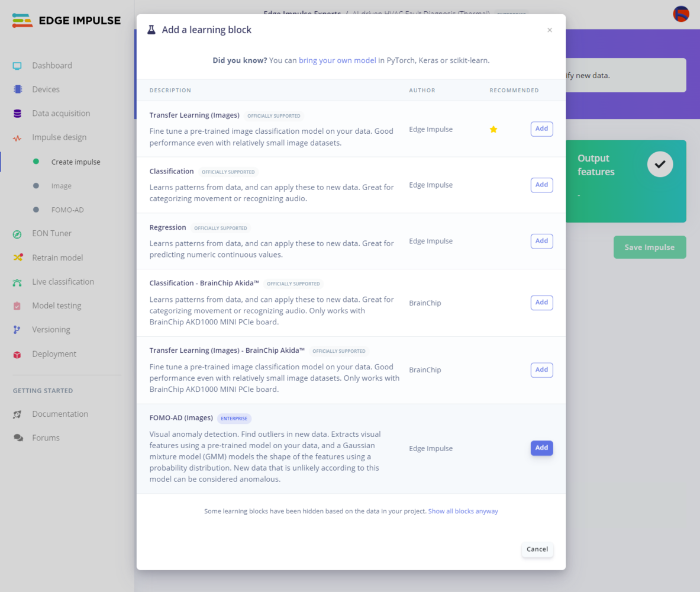Add Transfer Learning BrainChip Akida block
700x592 pixels.
click(x=541, y=370)
